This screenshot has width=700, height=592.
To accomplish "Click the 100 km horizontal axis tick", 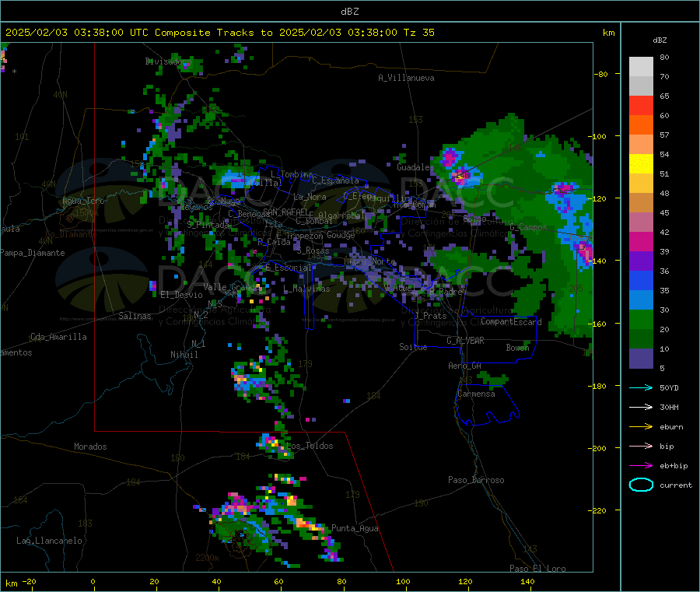I will [403, 581].
